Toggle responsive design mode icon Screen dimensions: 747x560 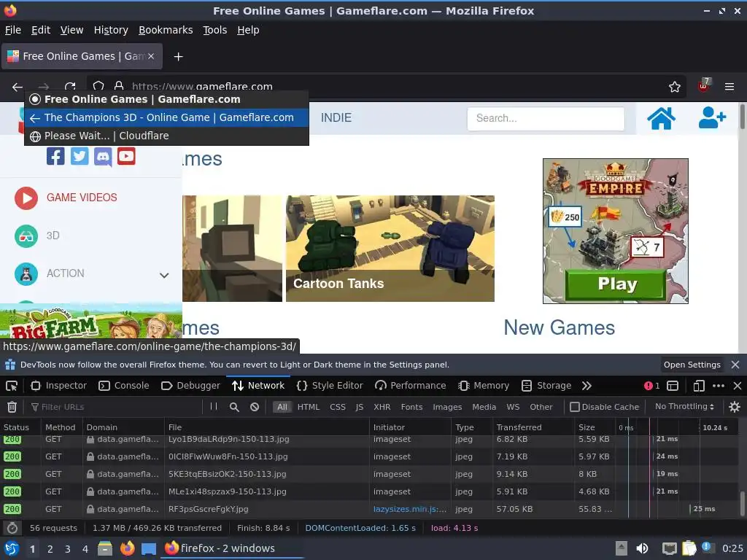coord(699,386)
